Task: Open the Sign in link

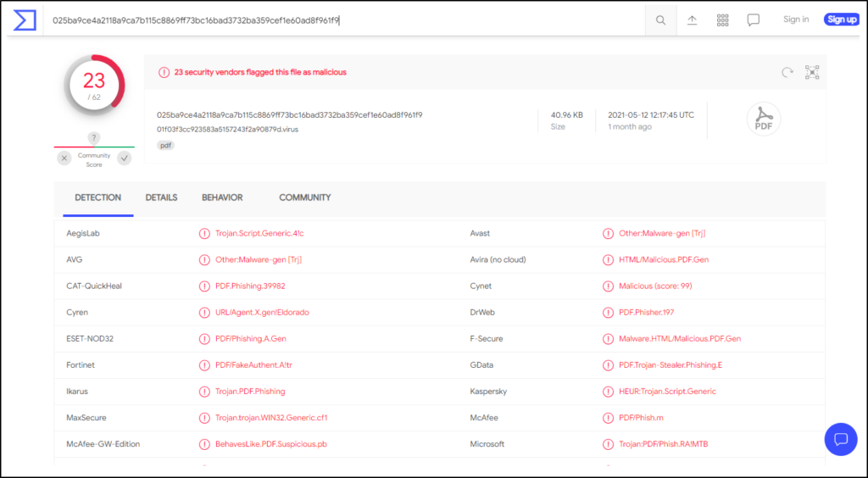Action: coord(796,19)
